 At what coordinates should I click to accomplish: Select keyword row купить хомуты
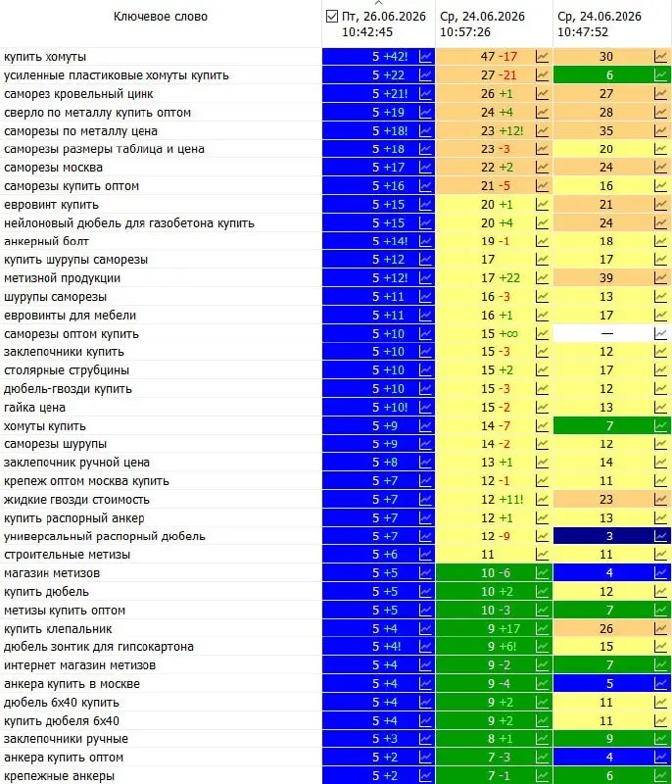(45, 57)
